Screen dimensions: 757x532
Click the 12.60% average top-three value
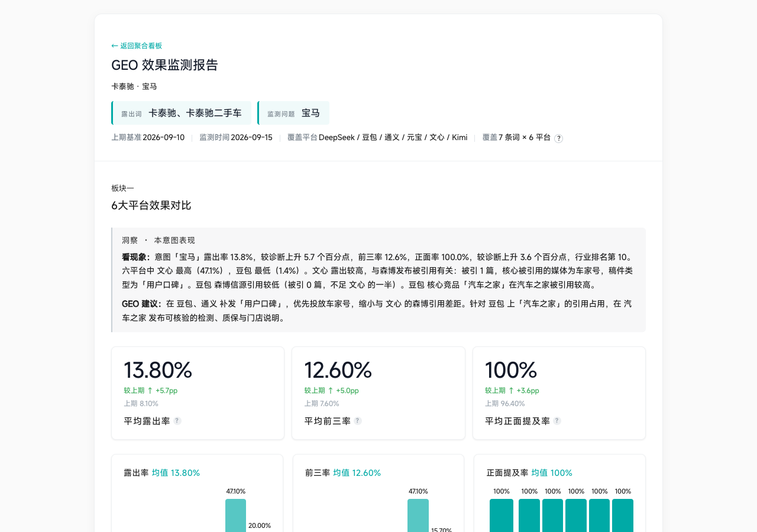coord(338,370)
